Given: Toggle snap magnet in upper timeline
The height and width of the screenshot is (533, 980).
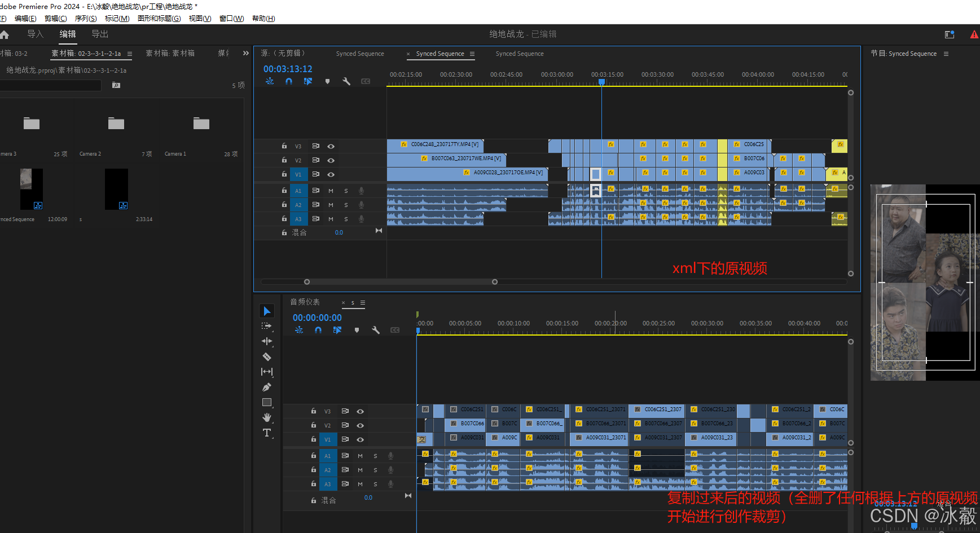Looking at the screenshot, I should tap(289, 81).
